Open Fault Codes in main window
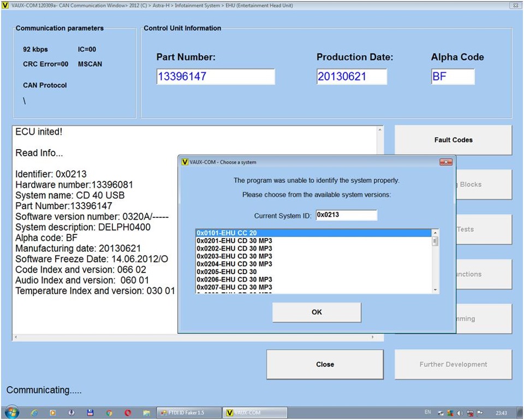This screenshot has height=420, width=524. (x=453, y=140)
